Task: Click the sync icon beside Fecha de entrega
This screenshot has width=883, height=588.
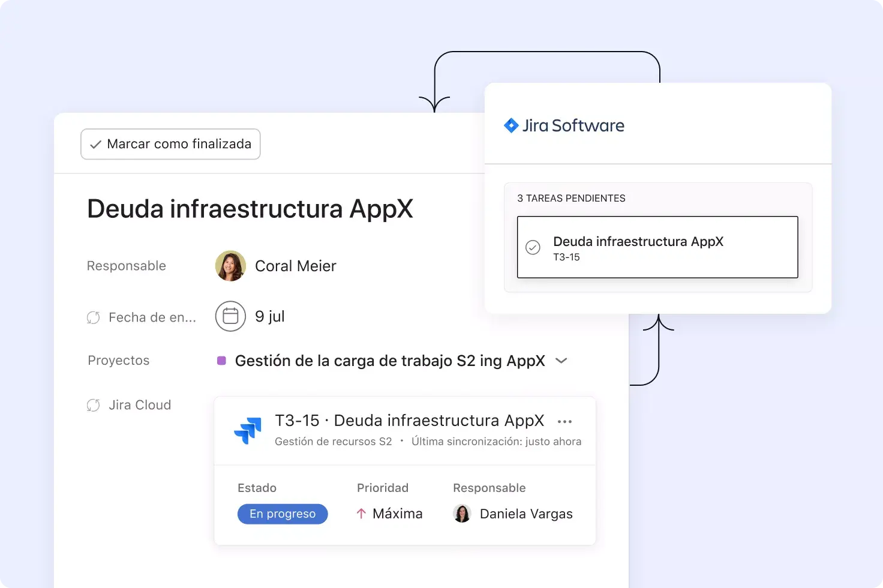Action: pos(94,317)
